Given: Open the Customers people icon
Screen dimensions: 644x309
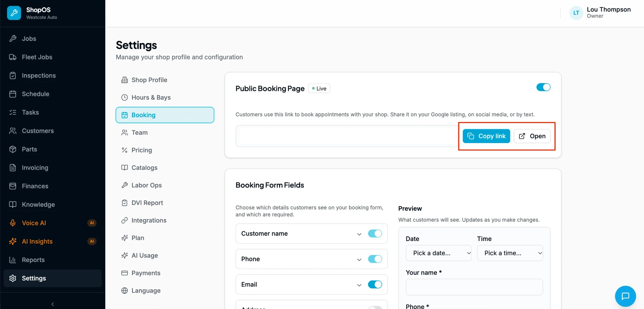Looking at the screenshot, I should [x=13, y=131].
